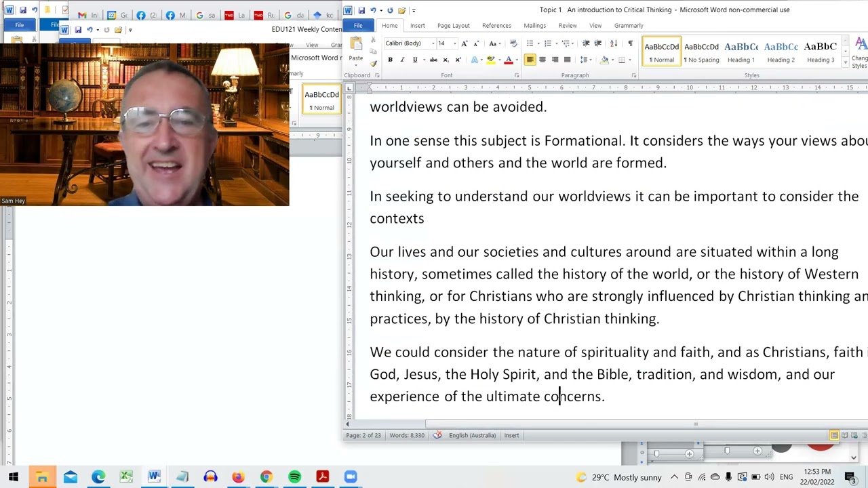Switch to the Mailings tab
This screenshot has width=868, height=488.
534,26
